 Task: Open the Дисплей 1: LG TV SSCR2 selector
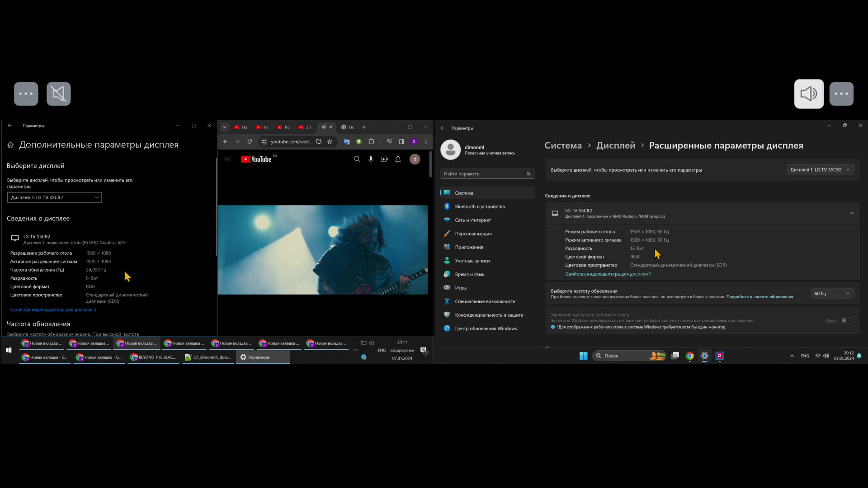click(x=820, y=170)
